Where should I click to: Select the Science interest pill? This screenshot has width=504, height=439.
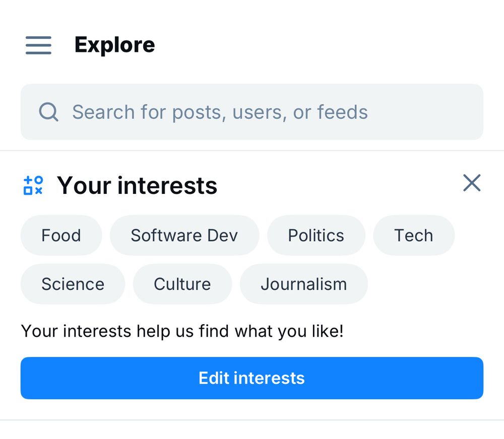click(x=73, y=284)
